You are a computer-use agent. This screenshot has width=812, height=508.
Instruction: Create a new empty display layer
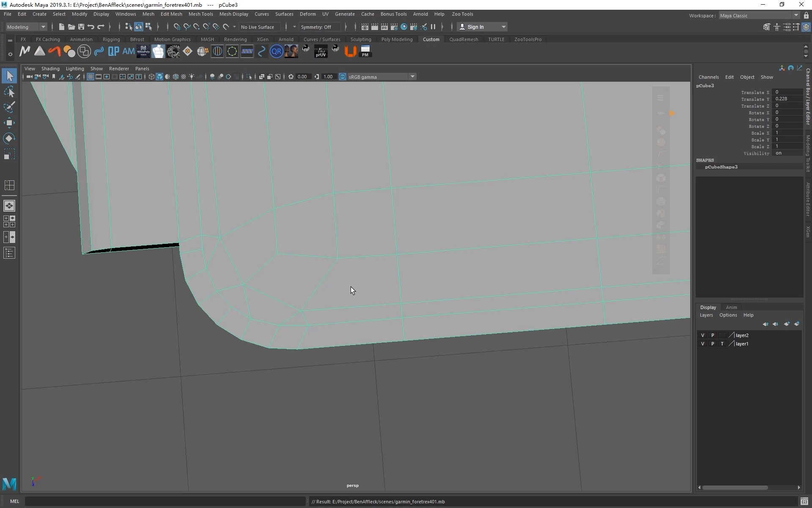tap(787, 324)
